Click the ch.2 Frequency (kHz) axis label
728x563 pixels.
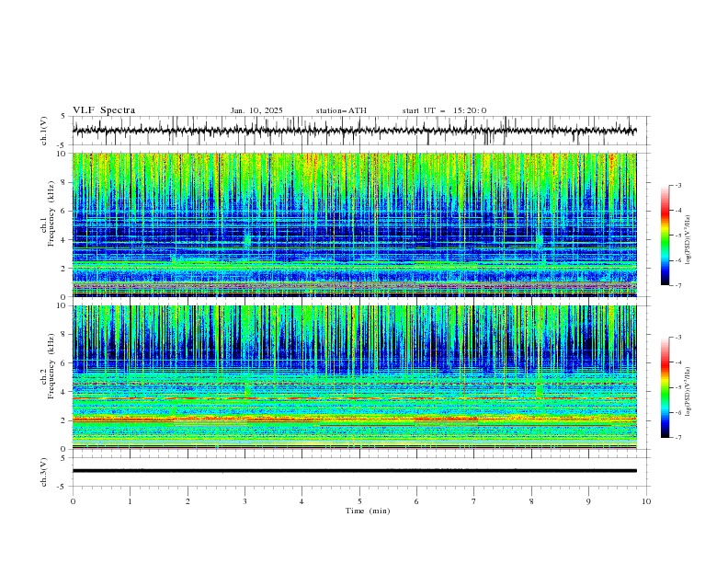click(48, 366)
